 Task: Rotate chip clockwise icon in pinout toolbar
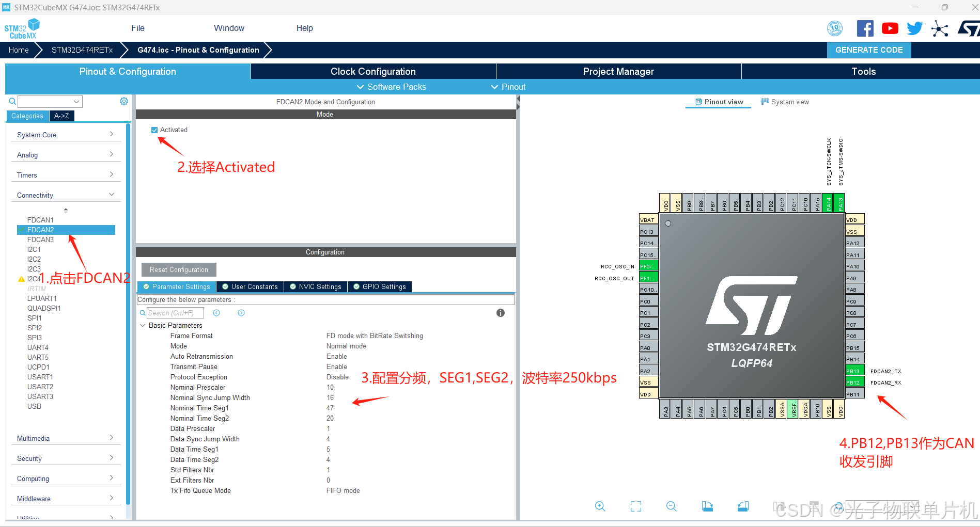coord(707,506)
